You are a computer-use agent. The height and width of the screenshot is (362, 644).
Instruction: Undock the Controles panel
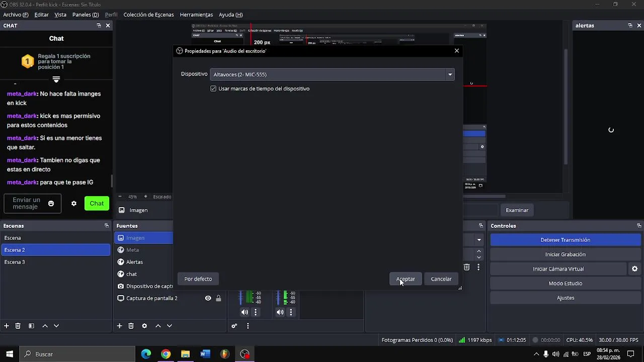(x=639, y=226)
